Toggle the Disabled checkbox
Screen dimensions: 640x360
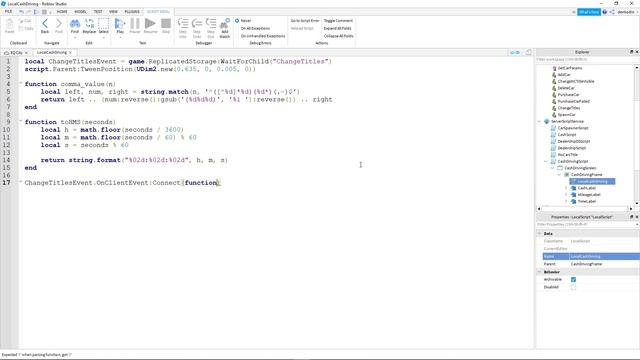573,287
